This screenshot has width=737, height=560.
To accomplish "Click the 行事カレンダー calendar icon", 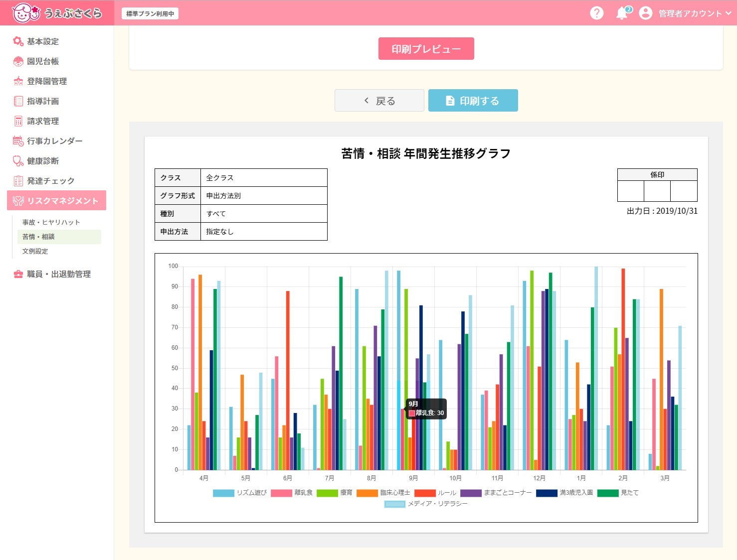I will click(18, 141).
